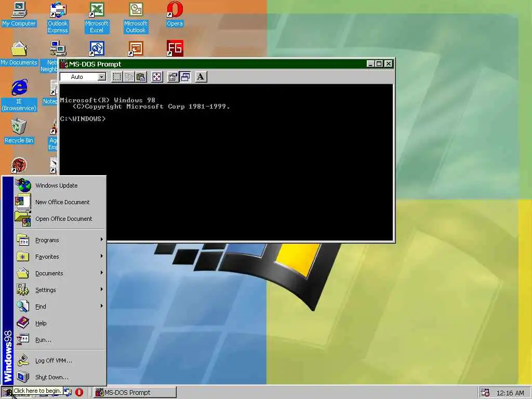Image resolution: width=532 pixels, height=399 pixels.
Task: Toggle the Background toolbar button in MS-DOS Prompt
Action: click(185, 77)
